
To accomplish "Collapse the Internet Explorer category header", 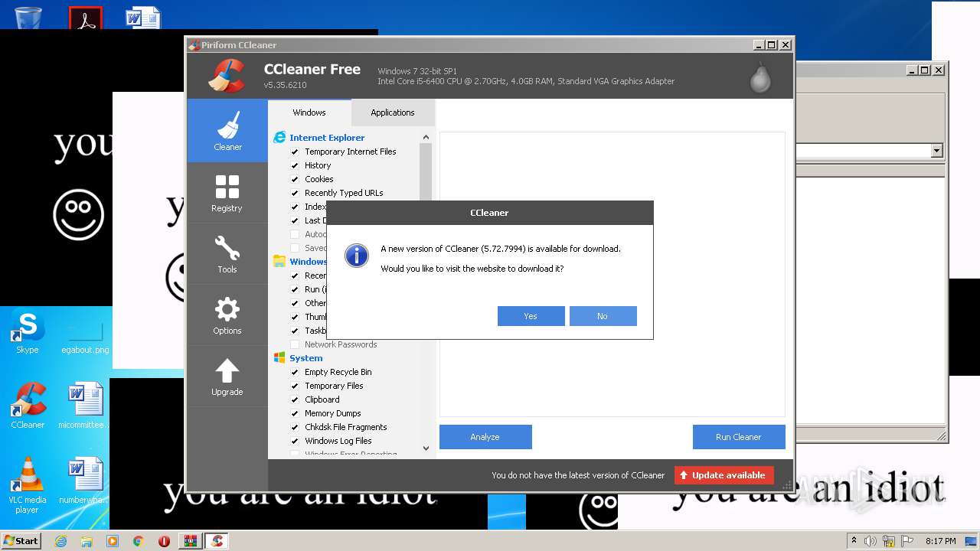I will [x=327, y=138].
